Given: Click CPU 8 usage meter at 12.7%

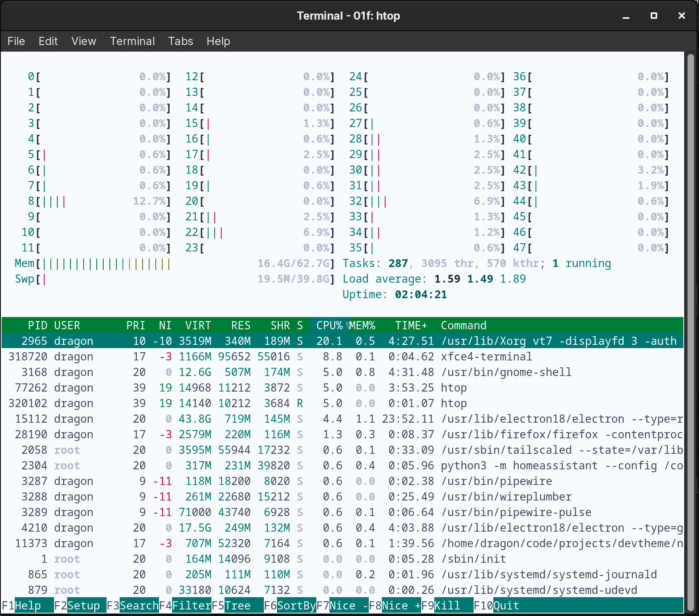Looking at the screenshot, I should coord(99,201).
